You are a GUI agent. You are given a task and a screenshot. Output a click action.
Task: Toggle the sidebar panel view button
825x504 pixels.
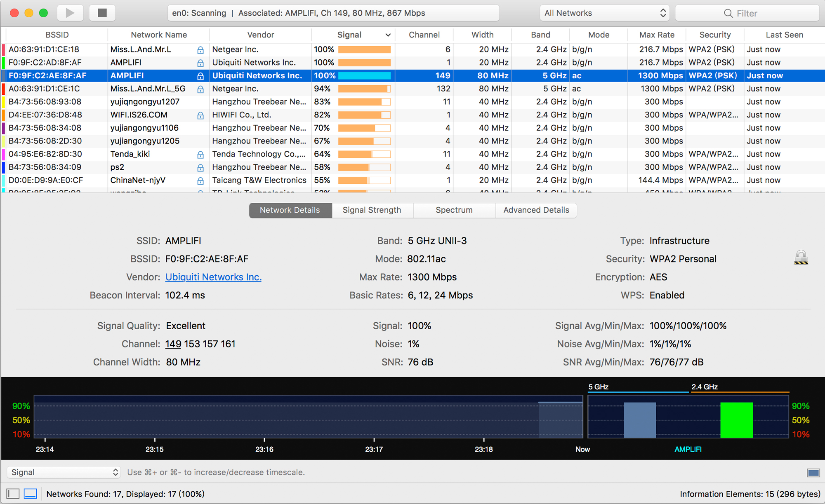13,493
